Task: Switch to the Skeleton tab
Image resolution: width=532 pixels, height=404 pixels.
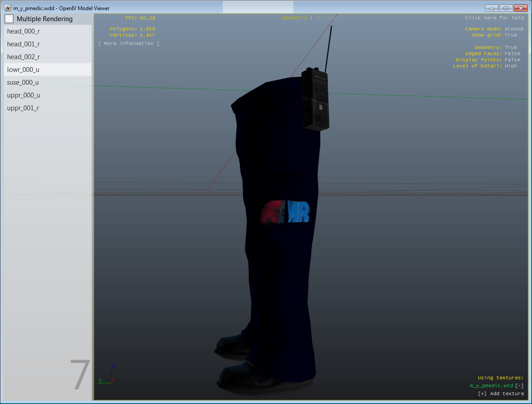Action: click(x=327, y=18)
